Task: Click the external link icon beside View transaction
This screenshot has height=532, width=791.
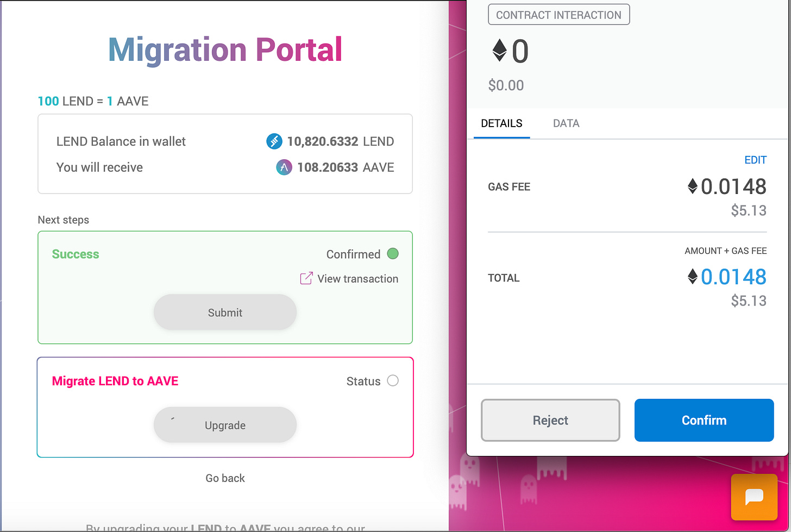Action: click(306, 279)
